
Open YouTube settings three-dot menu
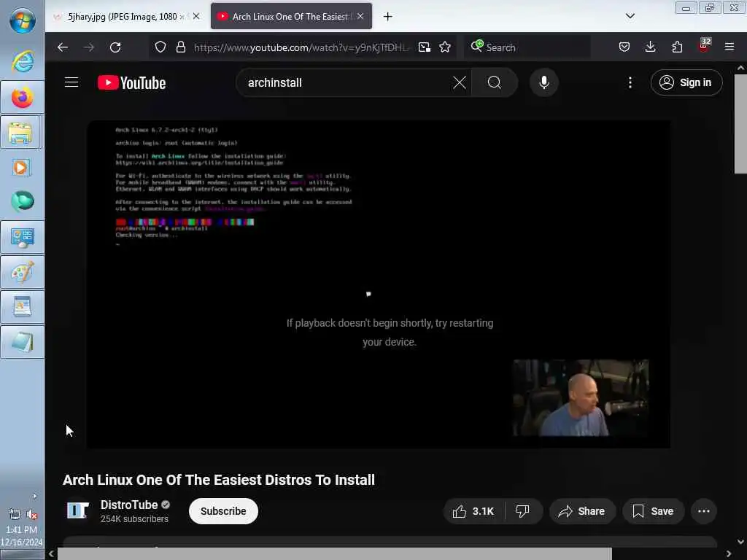(630, 82)
